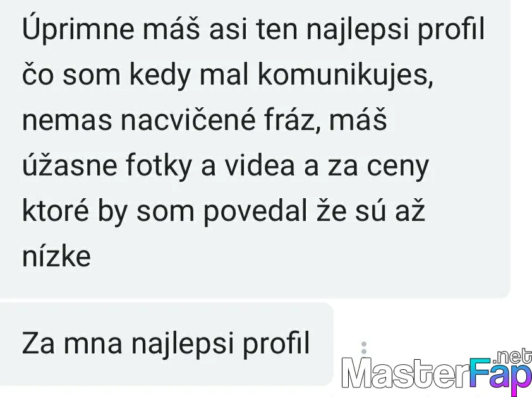532x397 pixels.
Task: Click the word "videa" in the message
Action: pos(260,166)
